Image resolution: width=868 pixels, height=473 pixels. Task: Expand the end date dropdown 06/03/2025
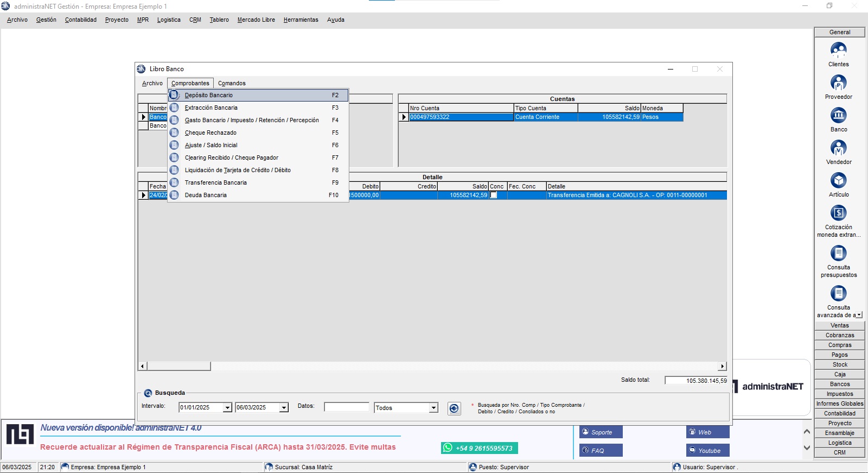tap(284, 408)
